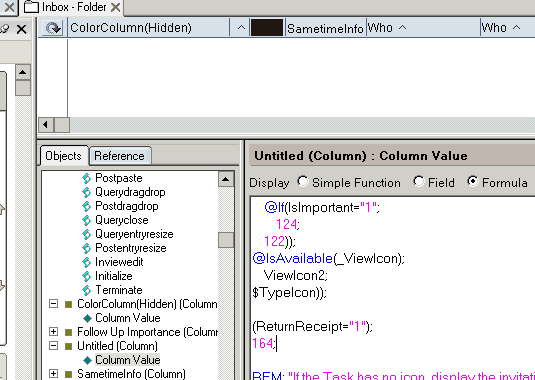The height and width of the screenshot is (380, 535).
Task: Collapse the Untitled (Column) node
Action: click(x=53, y=346)
